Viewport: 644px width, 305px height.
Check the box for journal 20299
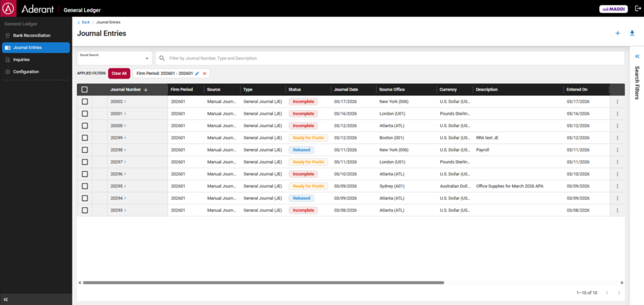(85, 138)
